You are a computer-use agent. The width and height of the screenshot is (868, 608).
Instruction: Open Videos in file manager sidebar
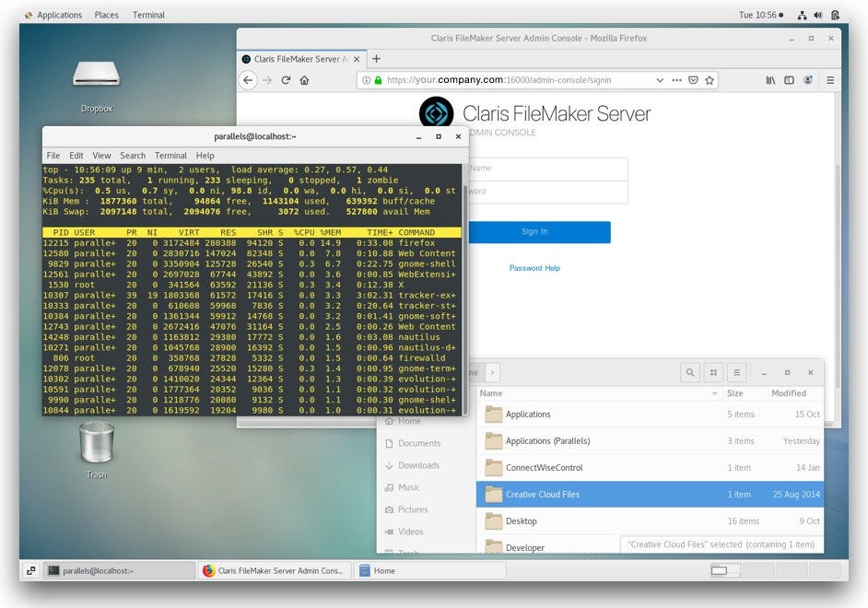[x=411, y=532]
